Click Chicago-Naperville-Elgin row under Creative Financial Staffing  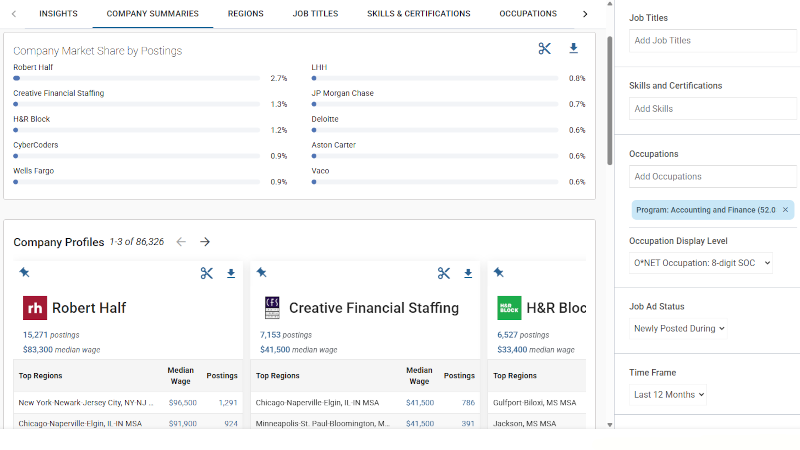click(x=365, y=403)
